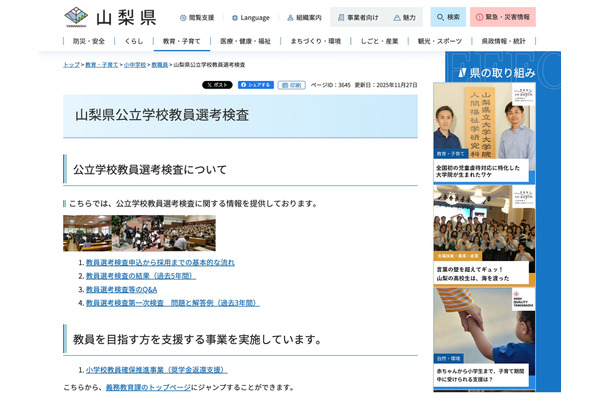Open the 子育て期間中に受けられる支援 article card
600x400 pixels.
pos(484,338)
